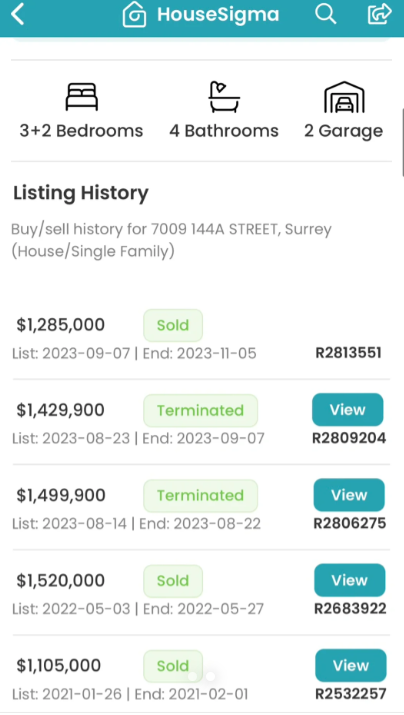This screenshot has height=715, width=404.
Task: Tap Terminated badge for $1,429,900 listing
Action: pyautogui.click(x=201, y=410)
